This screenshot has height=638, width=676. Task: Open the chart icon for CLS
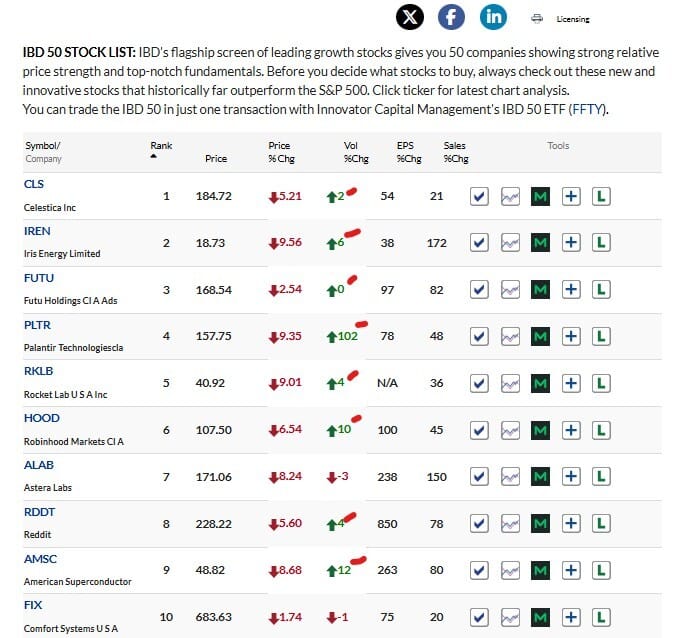point(510,197)
